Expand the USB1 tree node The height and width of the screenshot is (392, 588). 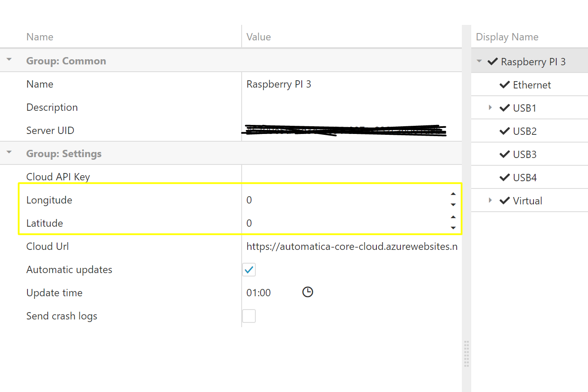point(490,107)
